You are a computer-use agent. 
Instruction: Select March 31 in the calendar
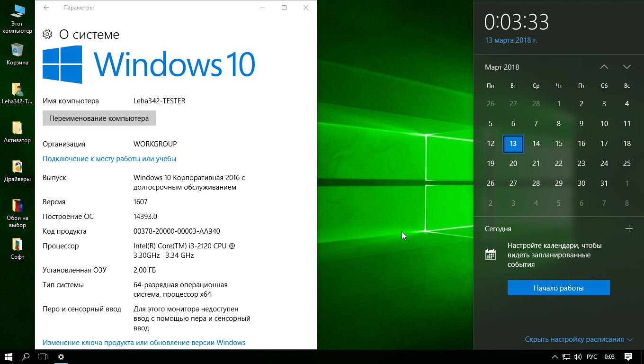[x=604, y=183]
